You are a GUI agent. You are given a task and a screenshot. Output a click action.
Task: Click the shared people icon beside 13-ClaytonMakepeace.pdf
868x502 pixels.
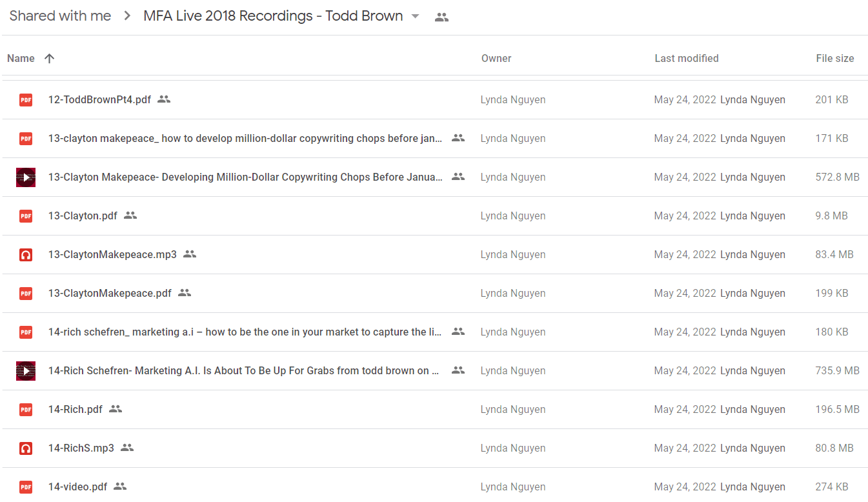coord(185,293)
